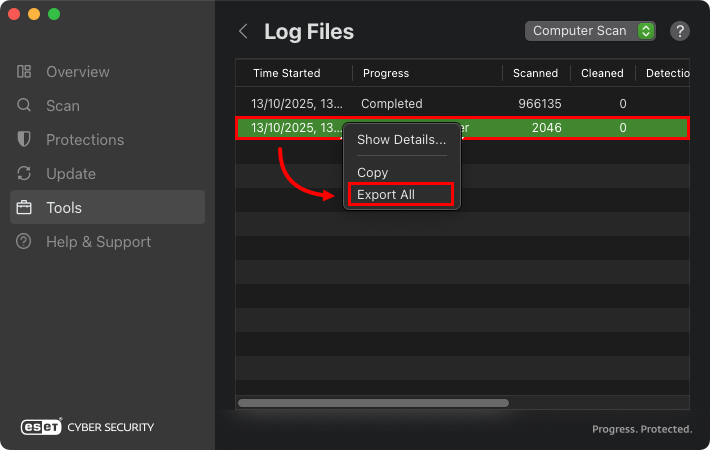Sort by Scanned column header
This screenshot has height=450, width=710.
[x=536, y=73]
